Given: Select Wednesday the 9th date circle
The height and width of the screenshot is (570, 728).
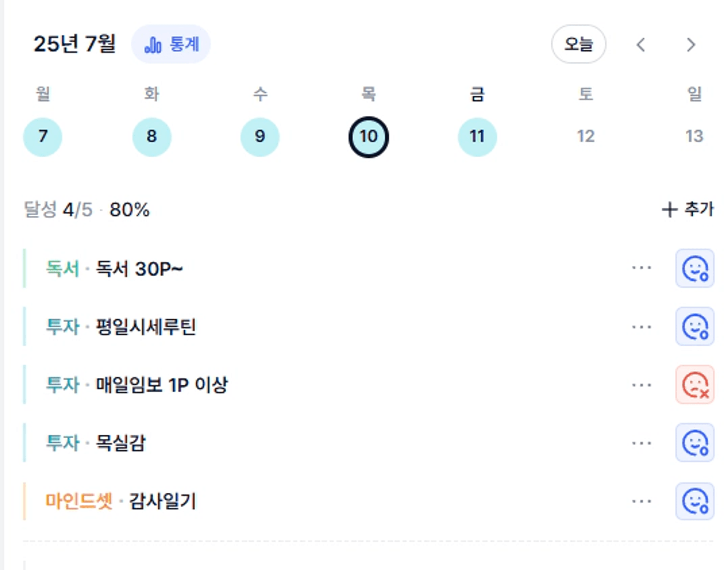Looking at the screenshot, I should pos(260,137).
